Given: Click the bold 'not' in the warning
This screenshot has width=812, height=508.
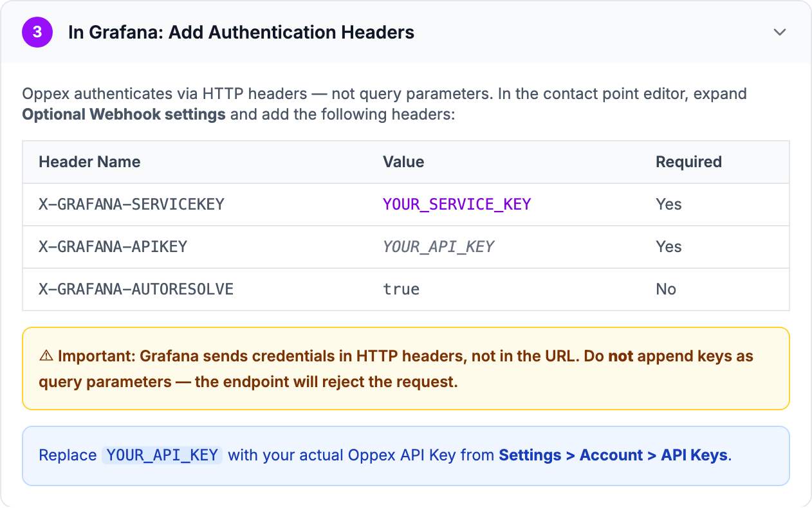Looking at the screenshot, I should point(621,356).
